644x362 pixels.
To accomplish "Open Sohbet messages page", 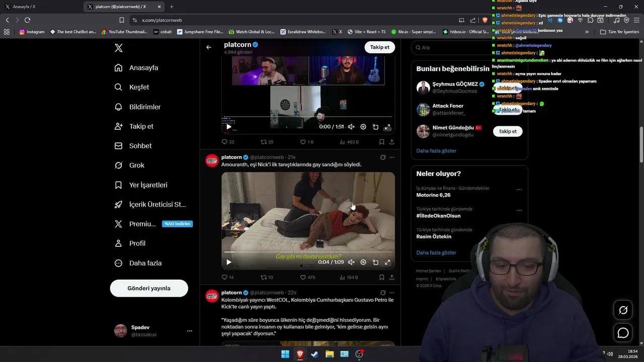I will coord(133,146).
